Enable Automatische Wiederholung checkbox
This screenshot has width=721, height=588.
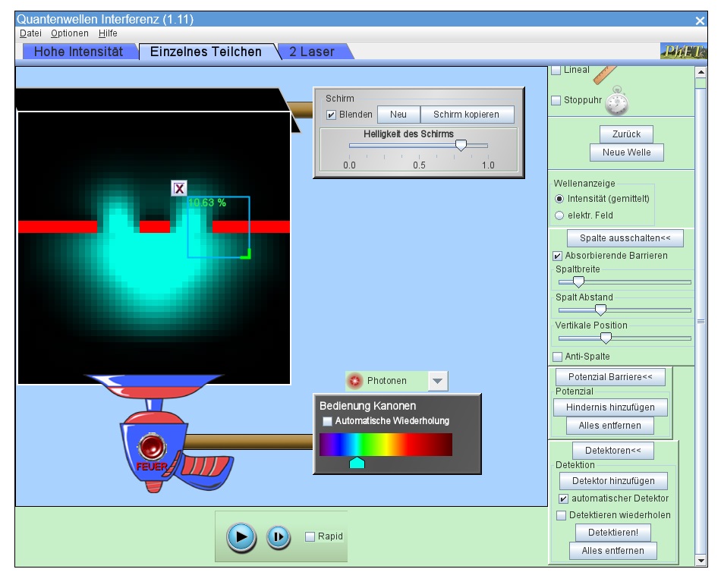327,421
